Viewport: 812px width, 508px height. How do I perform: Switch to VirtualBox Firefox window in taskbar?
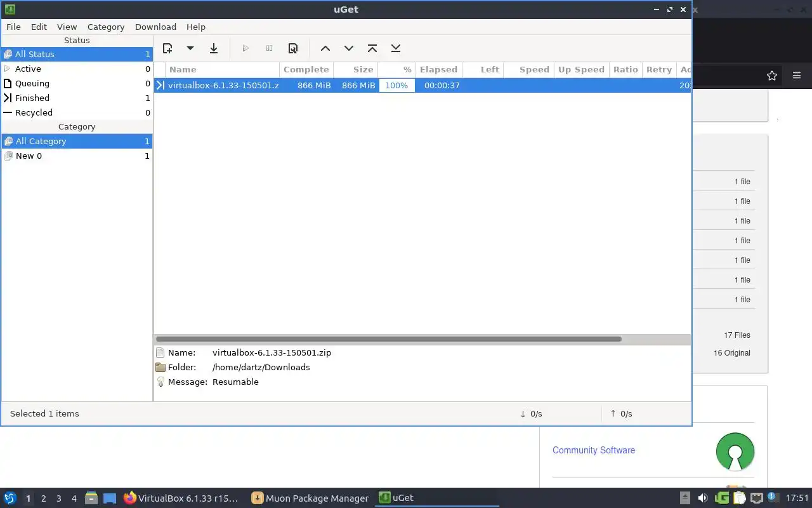tap(182, 498)
